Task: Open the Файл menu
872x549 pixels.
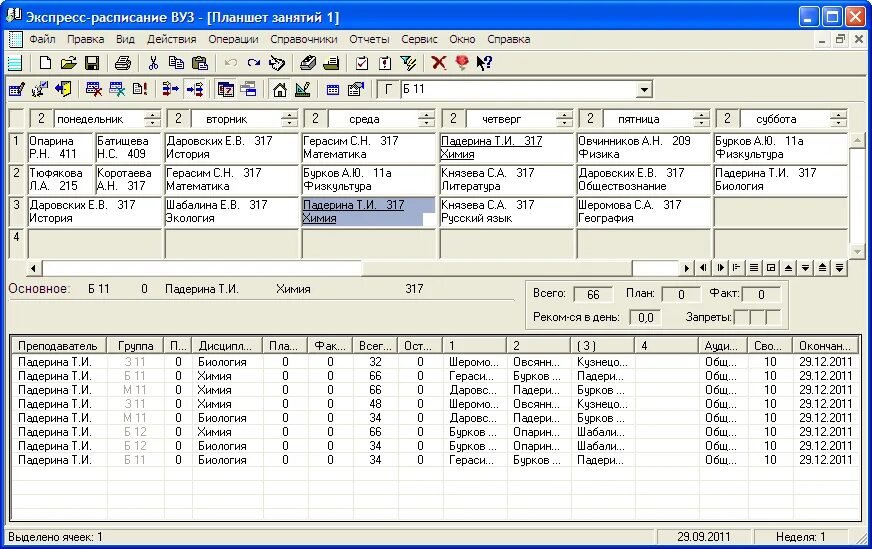Action: coord(42,39)
